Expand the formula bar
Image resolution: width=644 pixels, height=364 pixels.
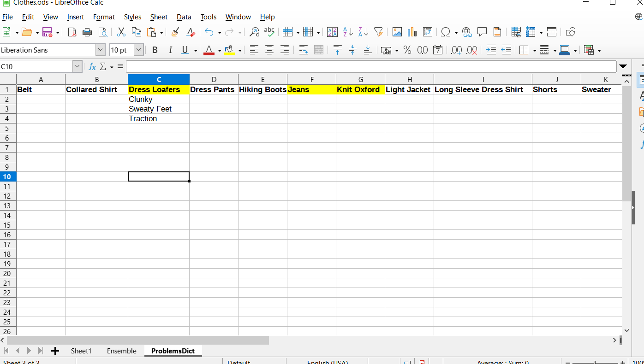(623, 66)
